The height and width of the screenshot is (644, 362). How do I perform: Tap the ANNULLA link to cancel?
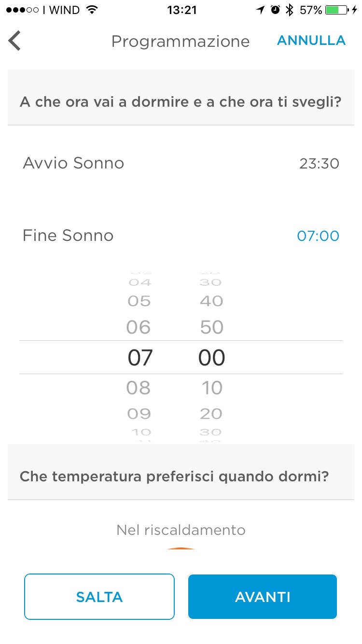311,41
